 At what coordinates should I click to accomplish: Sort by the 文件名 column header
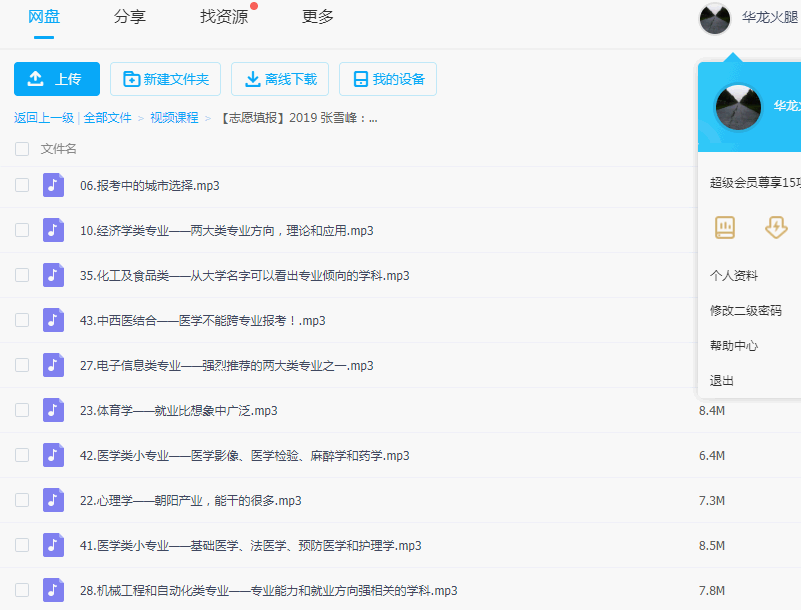click(x=59, y=149)
